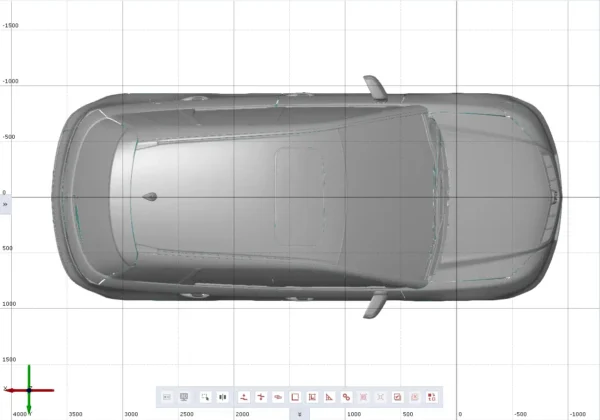This screenshot has width=600, height=420.
Task: Click the green Y axis arrow of the triad
Action: pyautogui.click(x=29, y=407)
